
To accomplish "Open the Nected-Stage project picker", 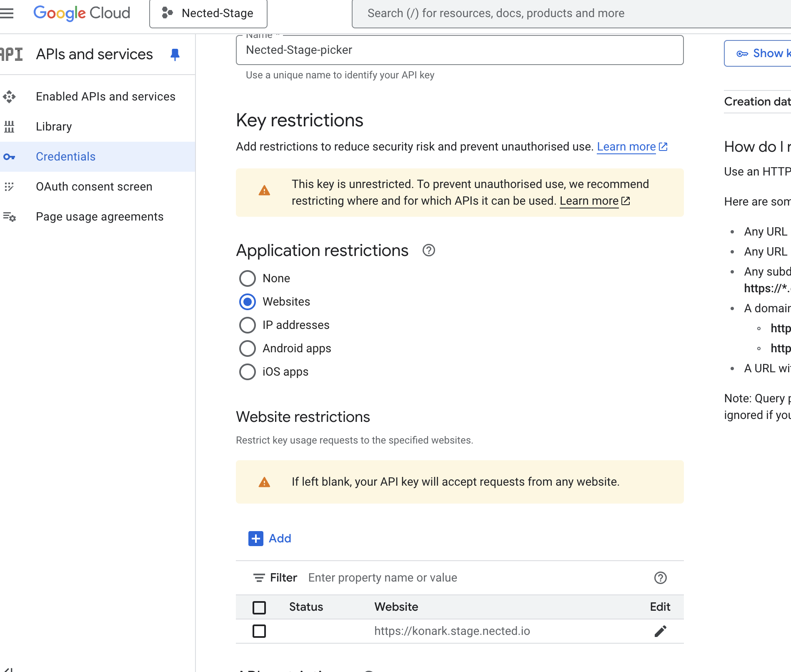I will pos(208,13).
